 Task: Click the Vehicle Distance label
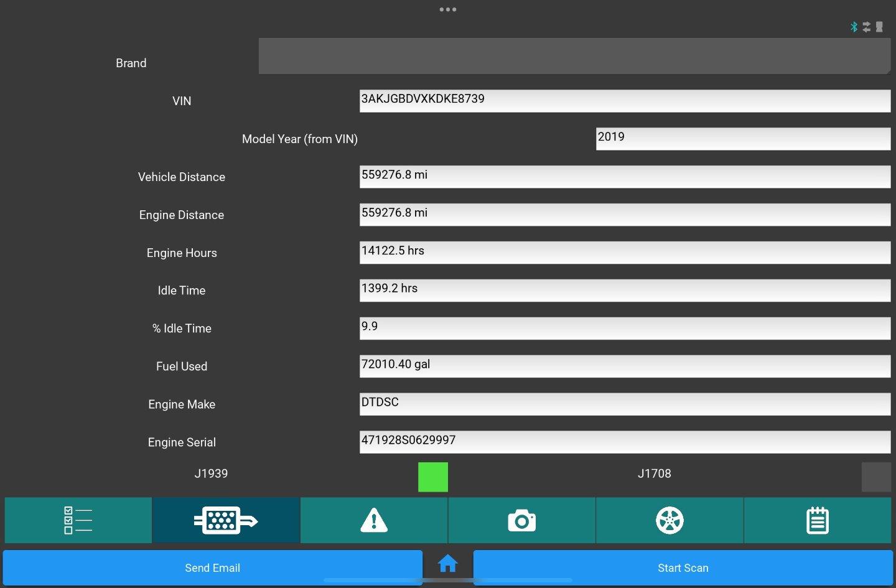182,177
